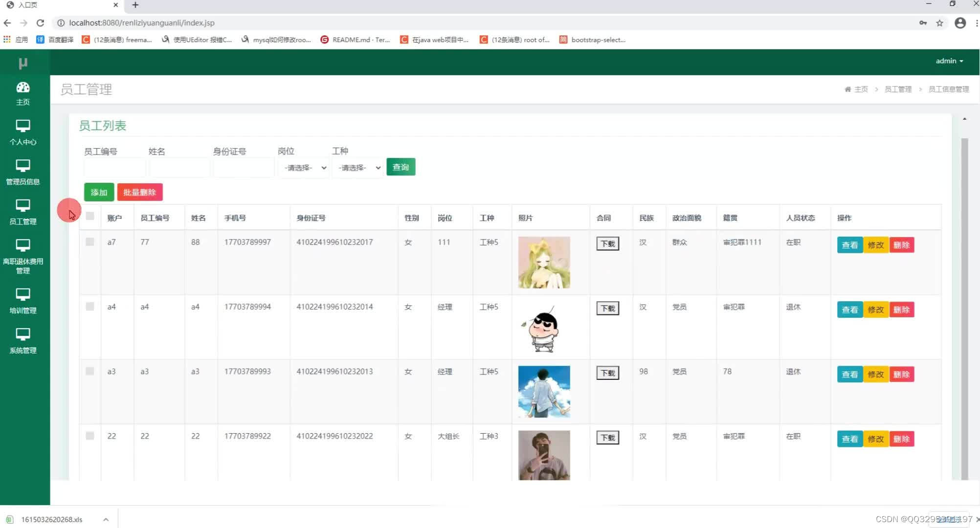Open cartoon photo thumbnail of account a4

click(x=544, y=327)
